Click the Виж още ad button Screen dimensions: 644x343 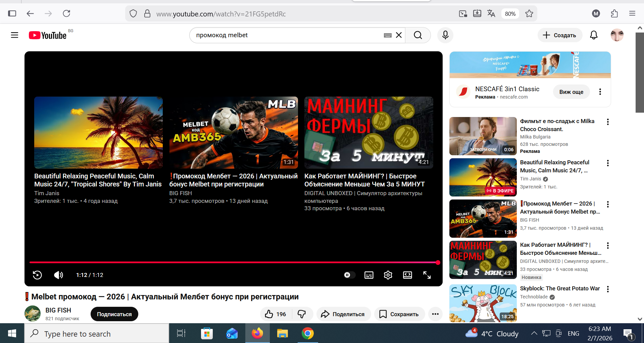(x=571, y=92)
